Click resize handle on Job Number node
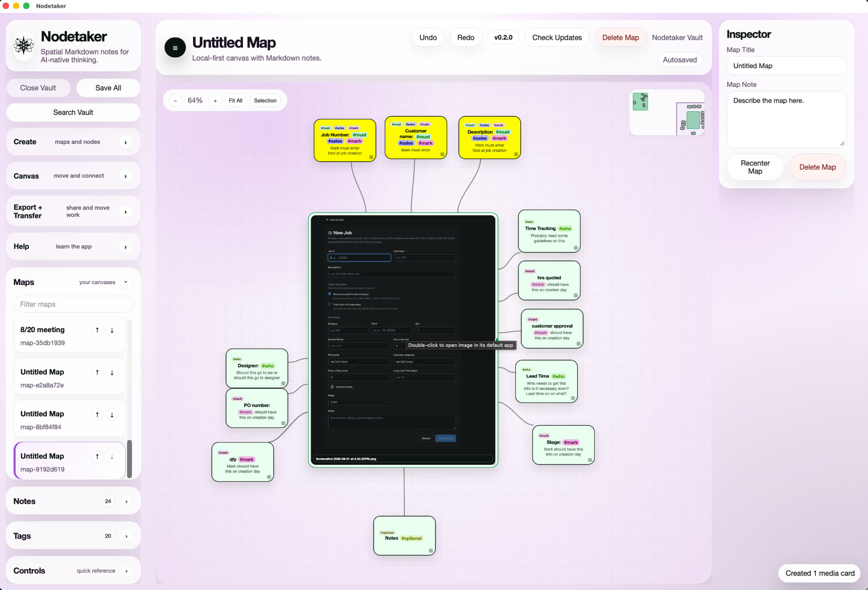 [371, 157]
